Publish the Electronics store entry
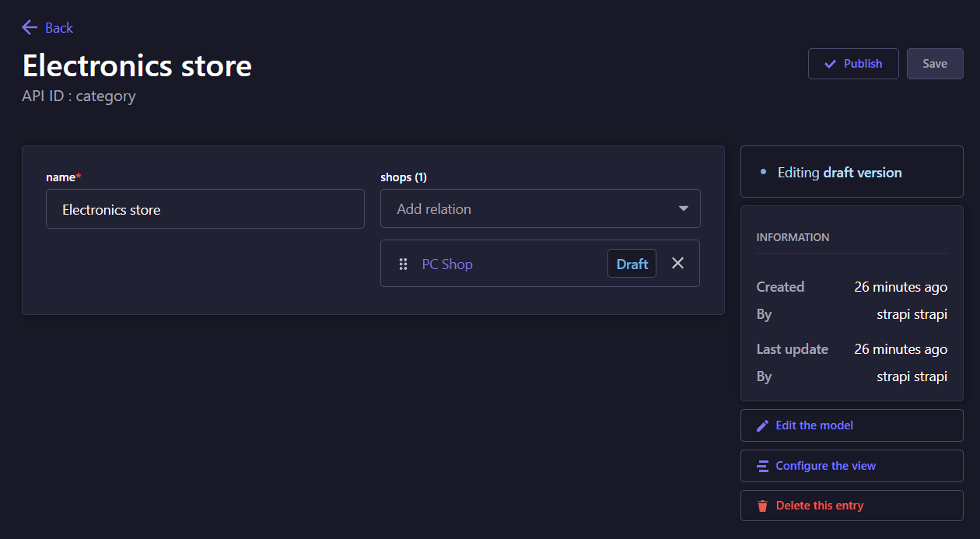Viewport: 980px width, 539px height. pyautogui.click(x=853, y=64)
